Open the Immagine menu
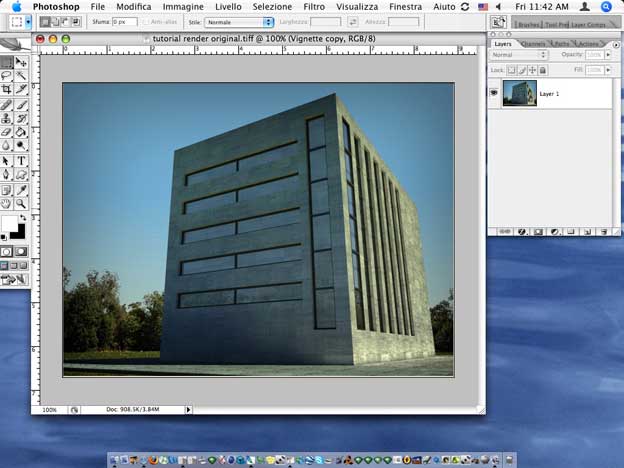 (183, 6)
